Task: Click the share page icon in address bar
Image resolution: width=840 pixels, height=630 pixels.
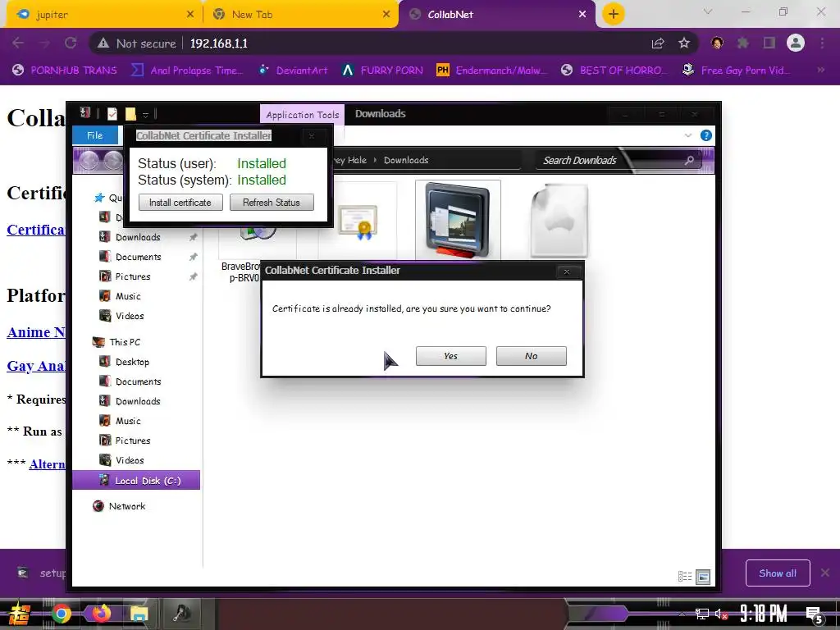Action: tap(658, 43)
